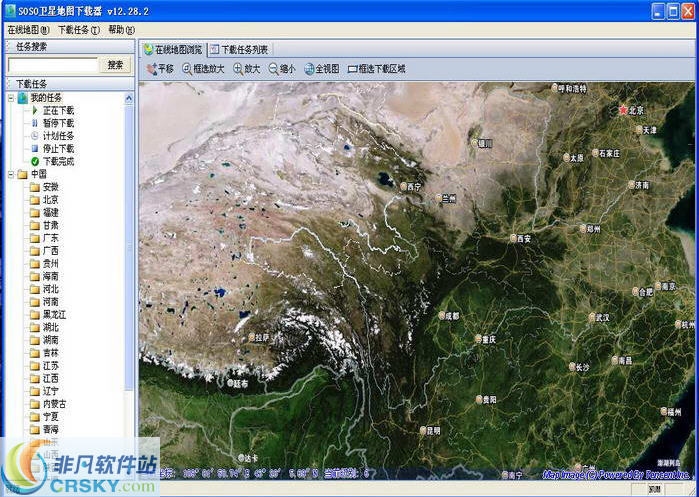
Task: Select 暂停下载 in my tasks
Action: (58, 123)
